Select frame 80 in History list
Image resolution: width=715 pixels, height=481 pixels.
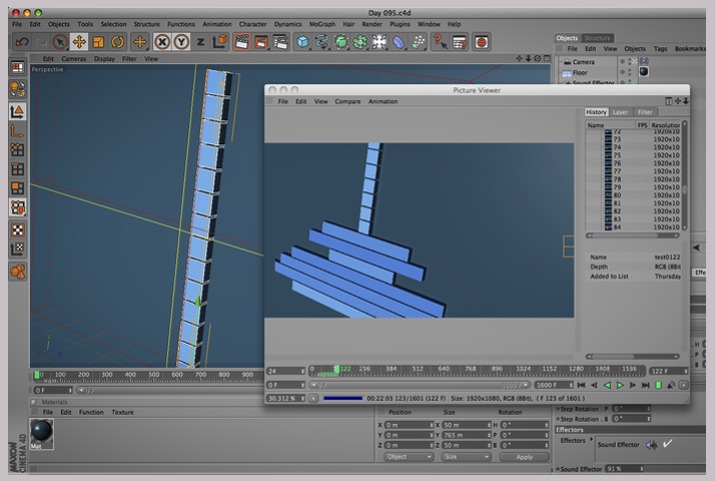point(617,195)
